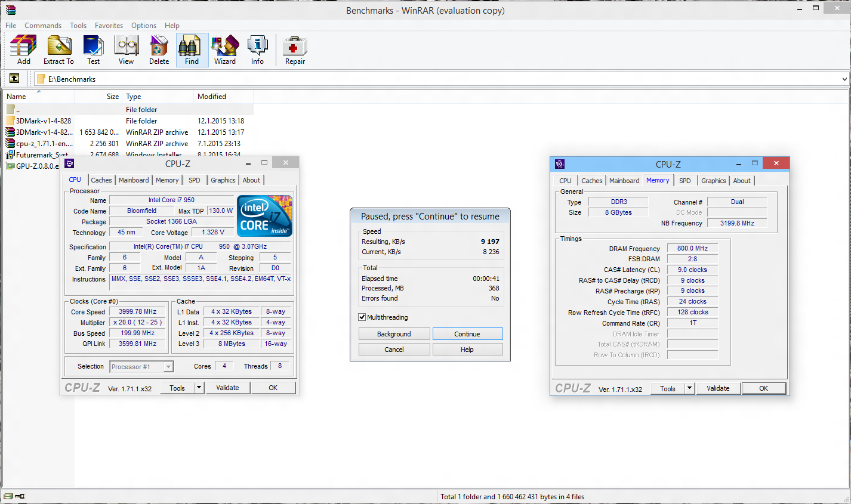Screen dimensions: 851x504
Task: Toggle the Multithreading checkbox
Action: (x=362, y=317)
